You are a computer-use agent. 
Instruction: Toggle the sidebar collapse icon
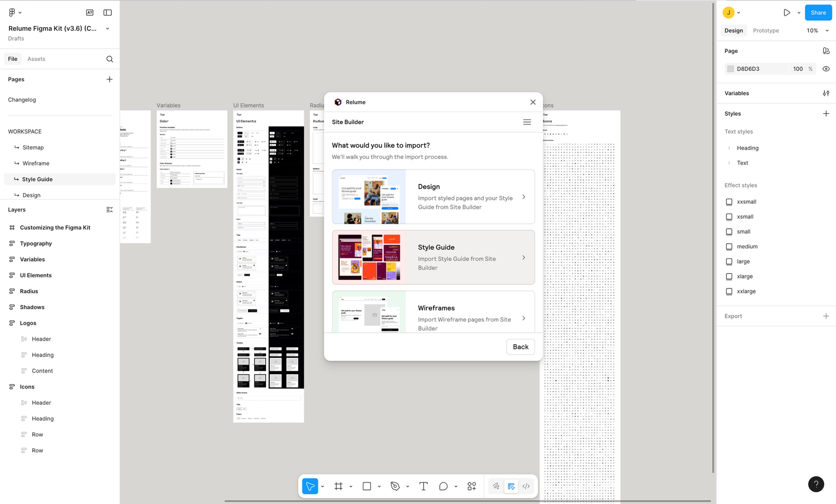[107, 12]
